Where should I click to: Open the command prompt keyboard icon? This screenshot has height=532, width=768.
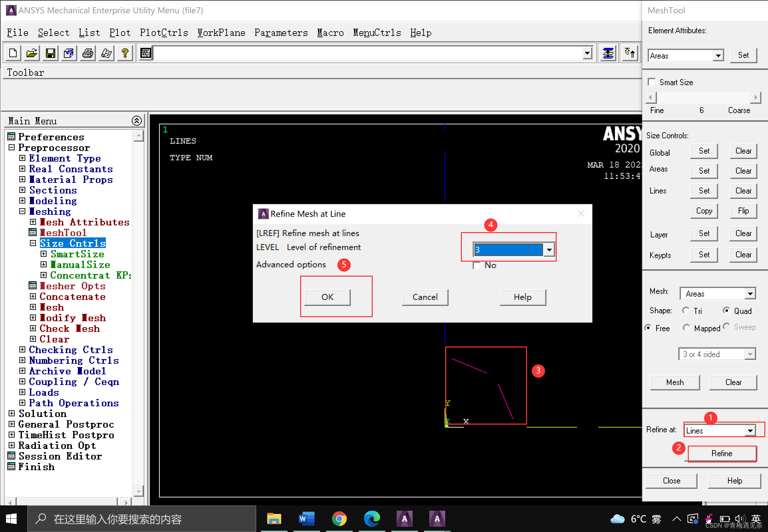(x=146, y=53)
